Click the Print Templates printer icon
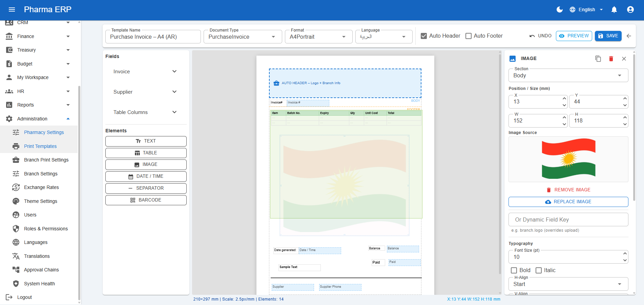The width and height of the screenshot is (644, 305). pyautogui.click(x=16, y=146)
